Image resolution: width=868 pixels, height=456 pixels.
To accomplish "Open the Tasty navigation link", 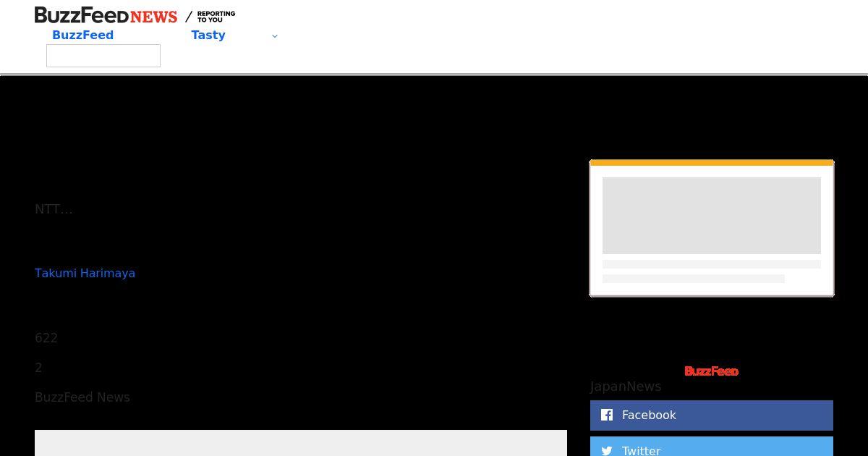I will coord(208,35).
